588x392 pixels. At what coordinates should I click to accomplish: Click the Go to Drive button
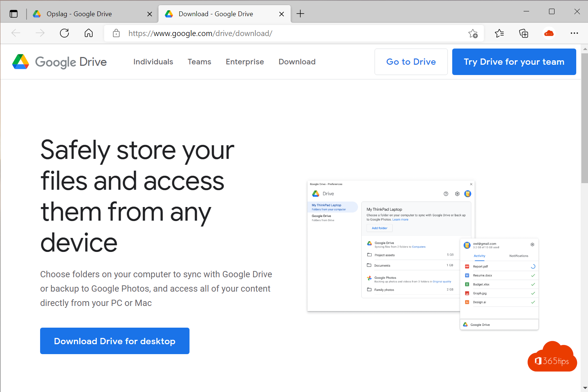411,62
